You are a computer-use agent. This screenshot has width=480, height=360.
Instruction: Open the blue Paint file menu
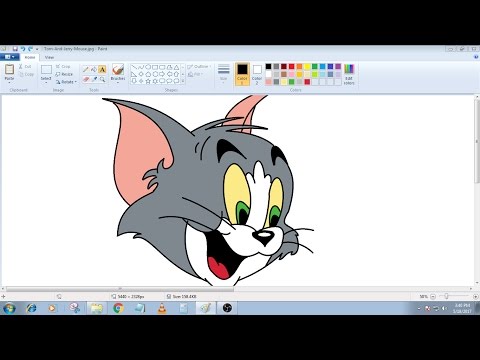[9, 57]
